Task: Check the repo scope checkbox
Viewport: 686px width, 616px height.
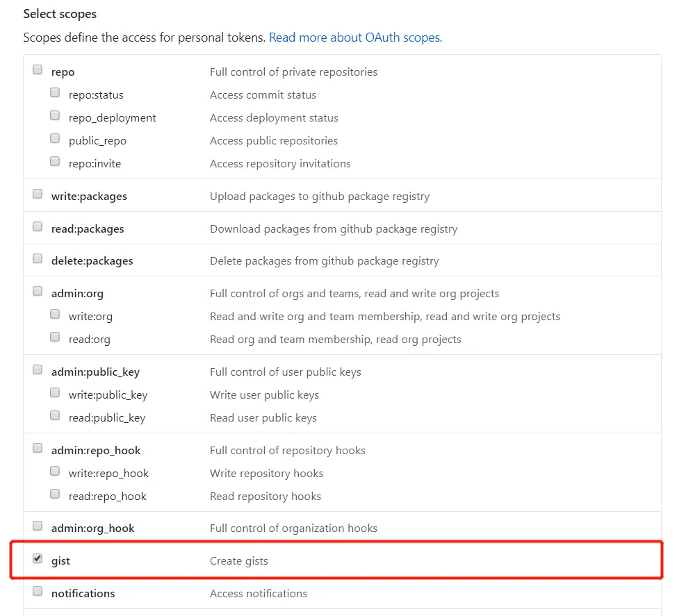Action: pos(38,70)
